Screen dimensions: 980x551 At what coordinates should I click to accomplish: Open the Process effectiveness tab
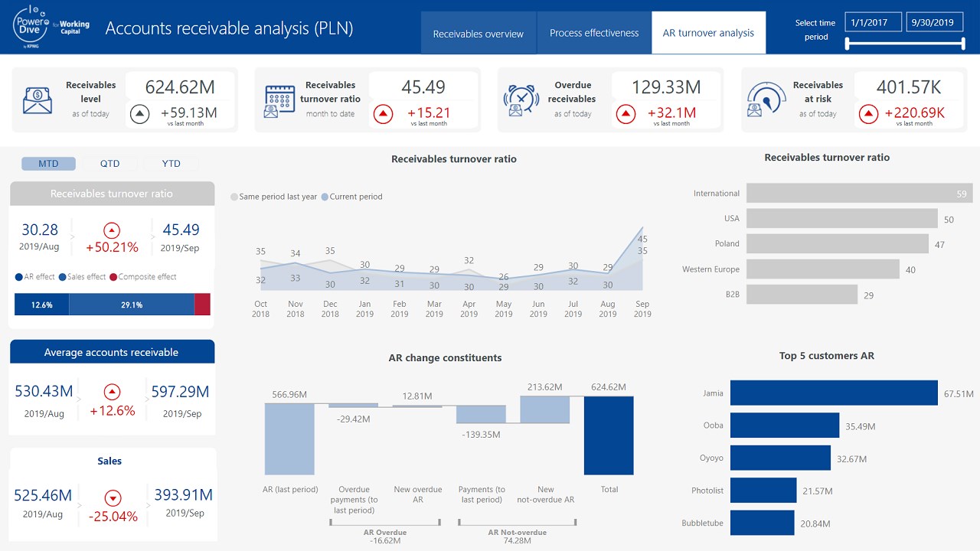[594, 33]
